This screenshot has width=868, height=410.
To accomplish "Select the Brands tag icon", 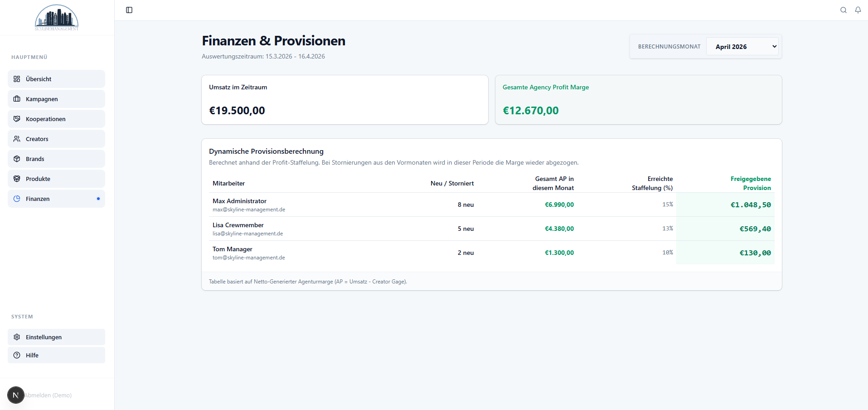I will click(17, 159).
